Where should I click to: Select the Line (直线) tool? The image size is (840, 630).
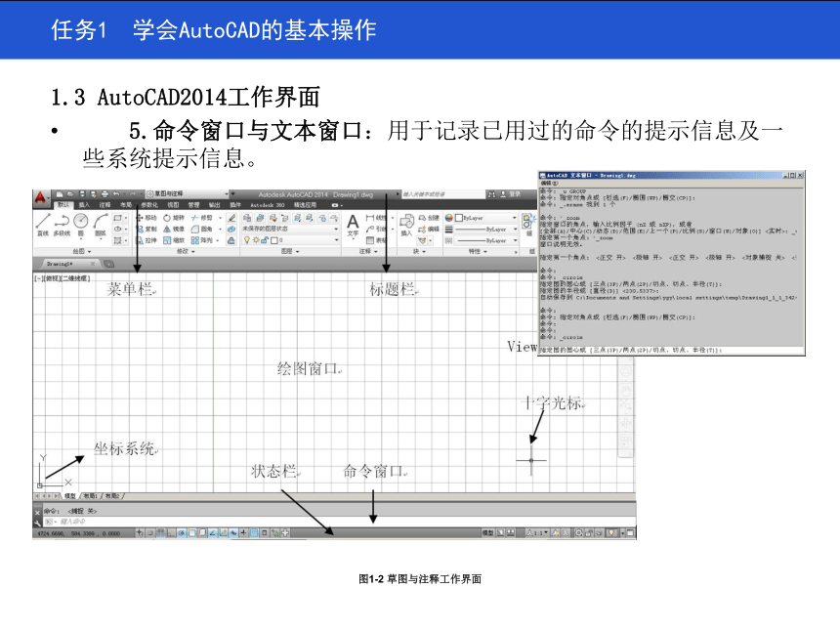[43, 224]
